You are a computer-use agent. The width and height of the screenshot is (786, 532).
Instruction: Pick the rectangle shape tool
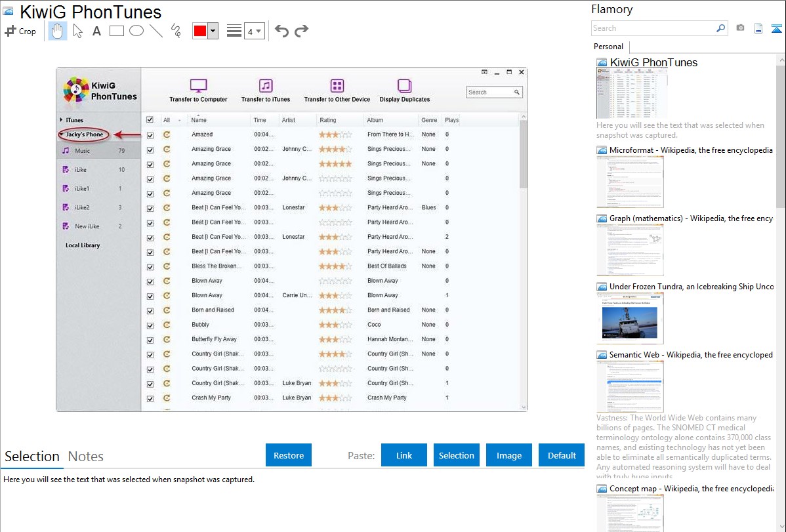tap(117, 31)
